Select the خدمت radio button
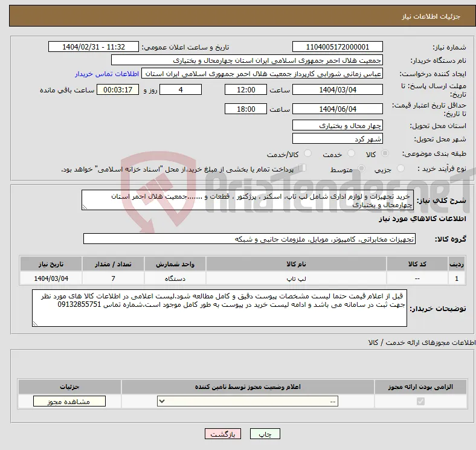Image resolution: width=476 pixels, height=450 pixels. [x=351, y=153]
